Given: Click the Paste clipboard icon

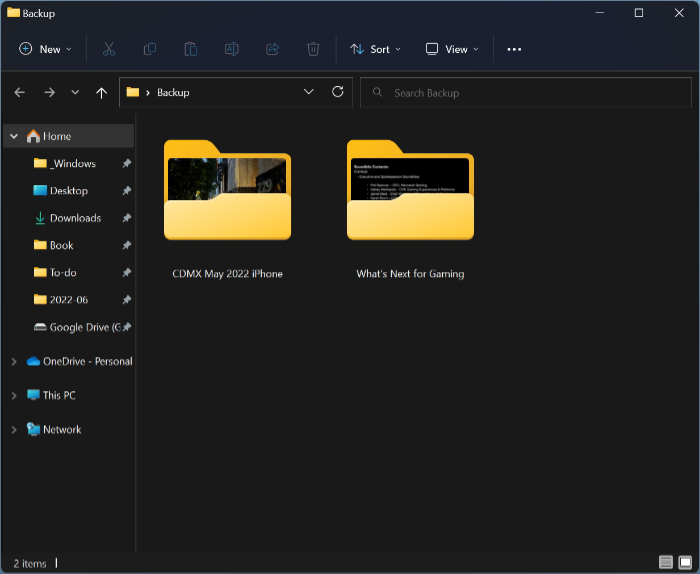Looking at the screenshot, I should pyautogui.click(x=190, y=49).
